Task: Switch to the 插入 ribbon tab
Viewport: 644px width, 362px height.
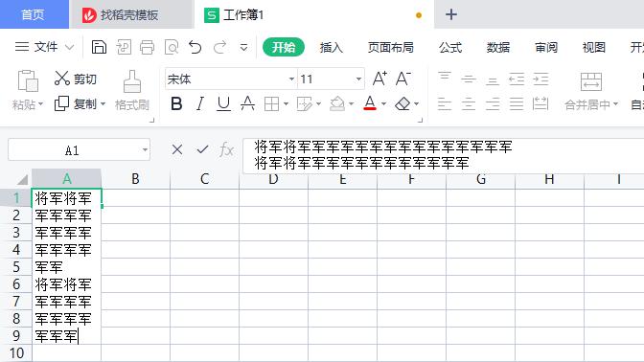Action: pyautogui.click(x=331, y=48)
